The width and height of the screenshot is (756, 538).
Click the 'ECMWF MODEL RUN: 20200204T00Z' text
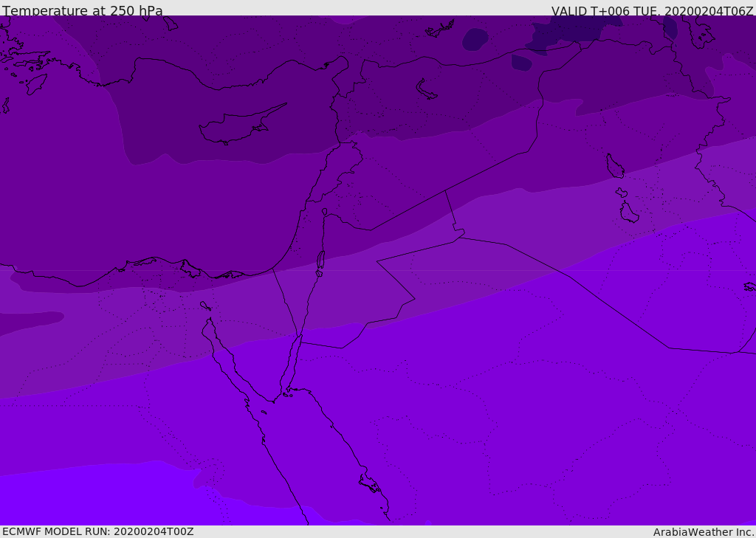(x=98, y=531)
